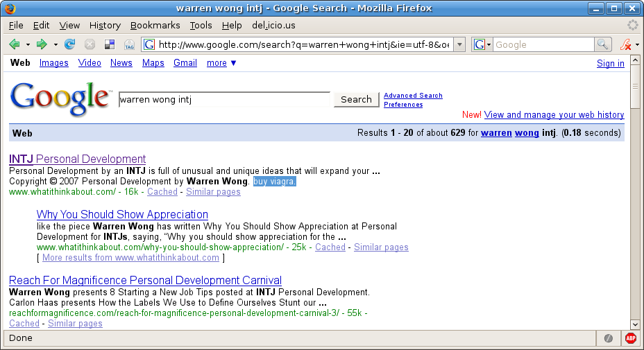
Task: Open the Forward history dropdown arrow
Action: tap(56, 44)
